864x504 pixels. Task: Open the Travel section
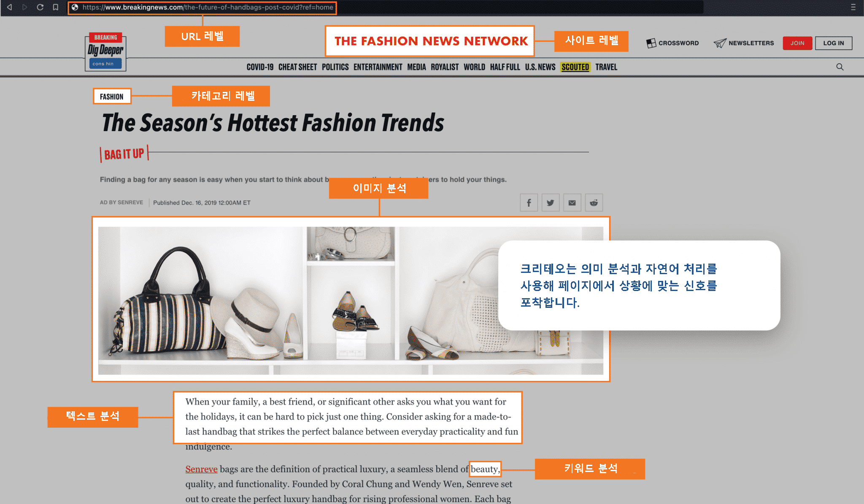coord(606,67)
